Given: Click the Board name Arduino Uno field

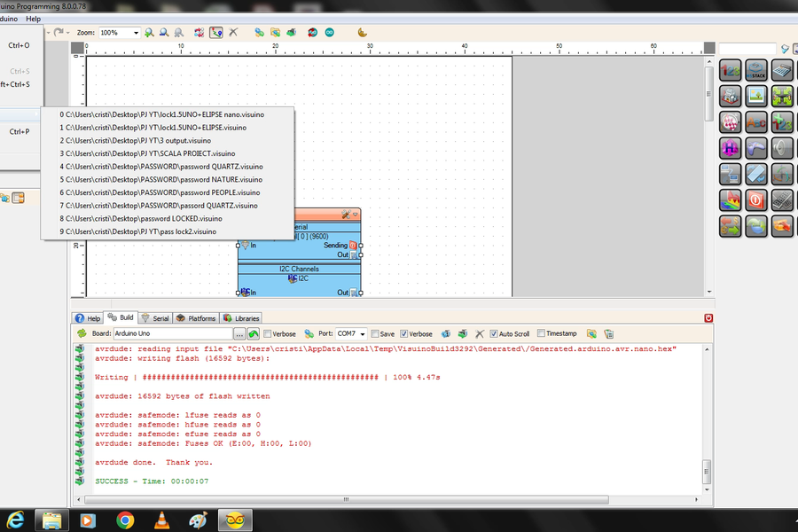Looking at the screenshot, I should pos(173,333).
